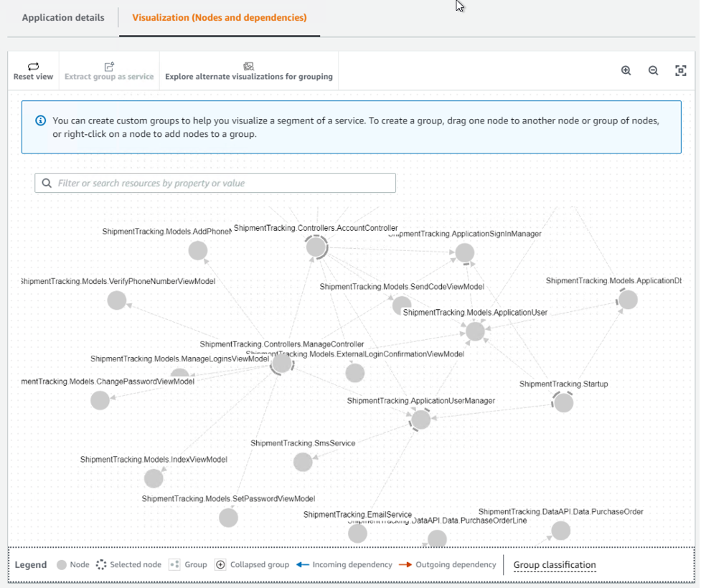Click the Selected node symbol in the legend
Screen dimensions: 701x588
click(x=101, y=564)
